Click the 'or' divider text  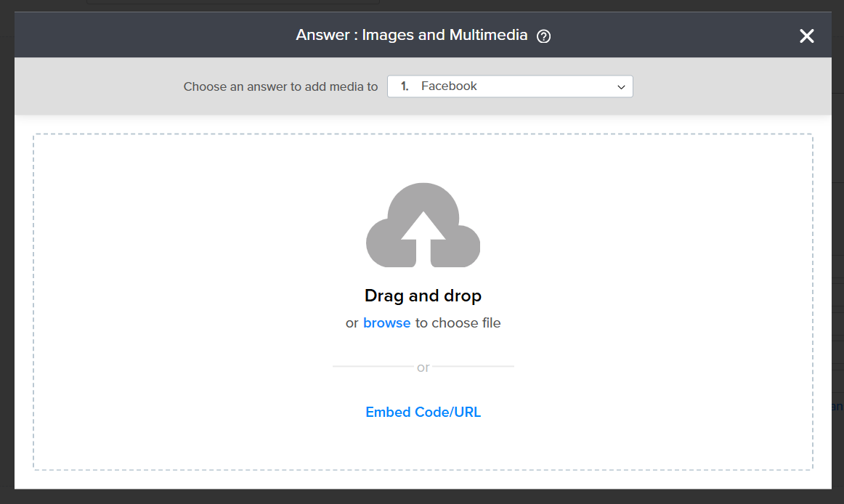[423, 367]
